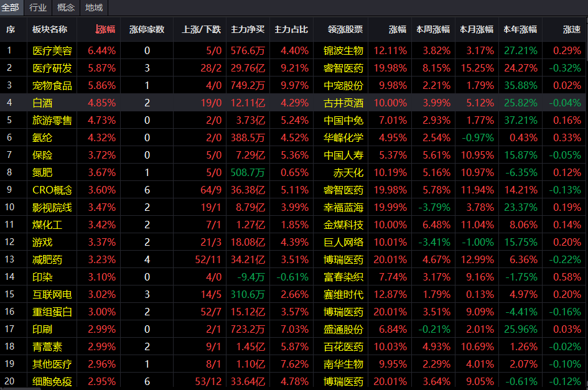Select the 宠物食品 sector

tap(52, 85)
